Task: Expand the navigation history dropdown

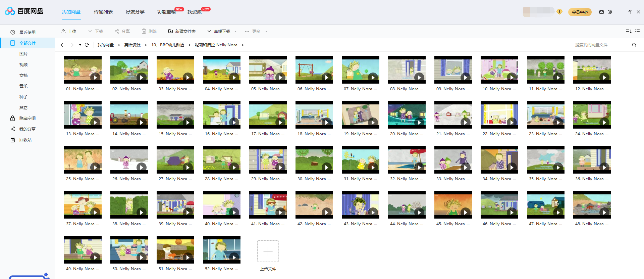Action: 80,45
